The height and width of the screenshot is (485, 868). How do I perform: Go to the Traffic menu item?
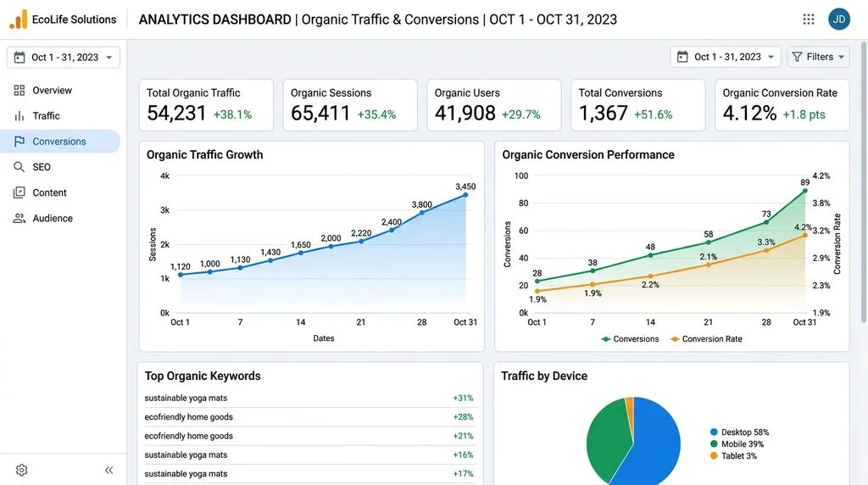pyautogui.click(x=60, y=115)
